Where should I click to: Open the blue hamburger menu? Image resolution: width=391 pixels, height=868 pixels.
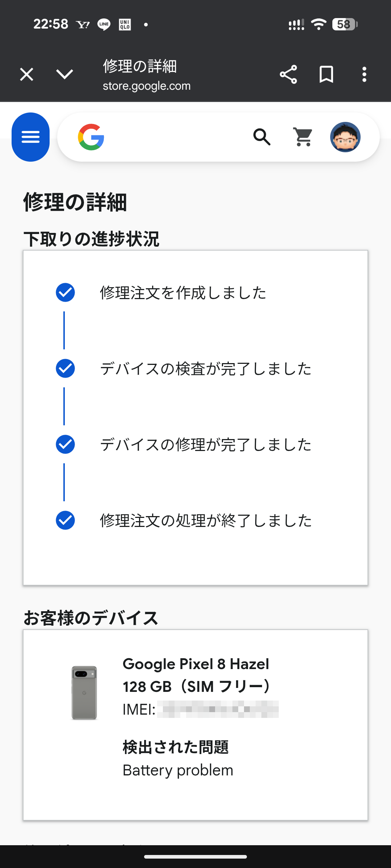tap(30, 137)
